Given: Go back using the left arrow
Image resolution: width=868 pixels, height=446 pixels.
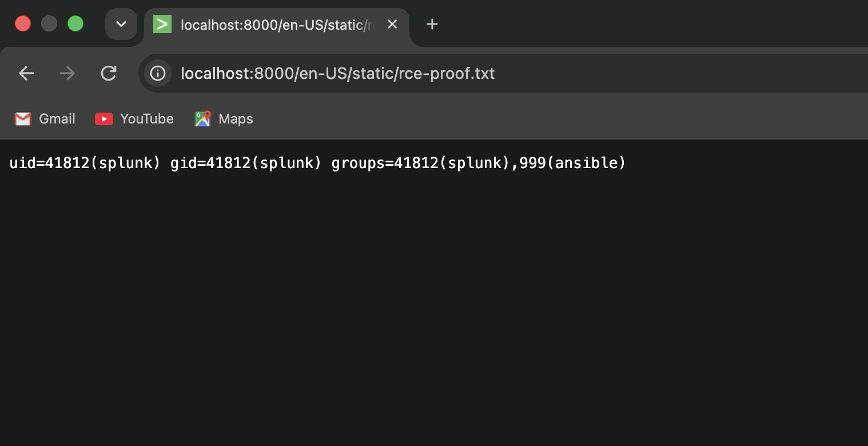Looking at the screenshot, I should point(26,73).
